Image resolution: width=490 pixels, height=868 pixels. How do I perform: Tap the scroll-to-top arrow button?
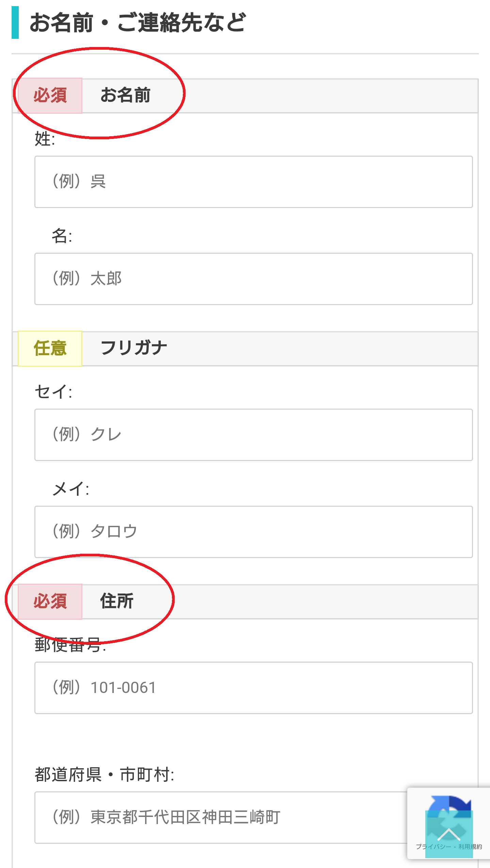[x=449, y=835]
